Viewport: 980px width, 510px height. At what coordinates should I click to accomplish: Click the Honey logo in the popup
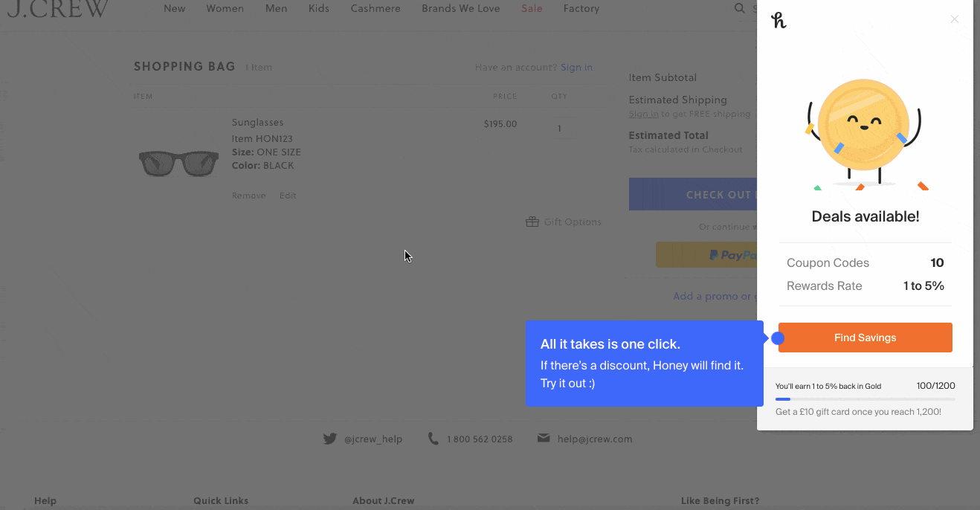[x=778, y=20]
